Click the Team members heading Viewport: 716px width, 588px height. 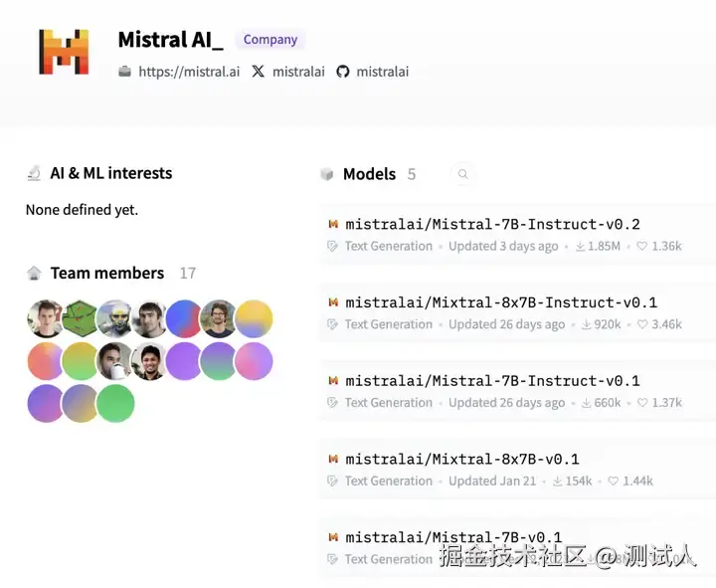[x=107, y=273]
